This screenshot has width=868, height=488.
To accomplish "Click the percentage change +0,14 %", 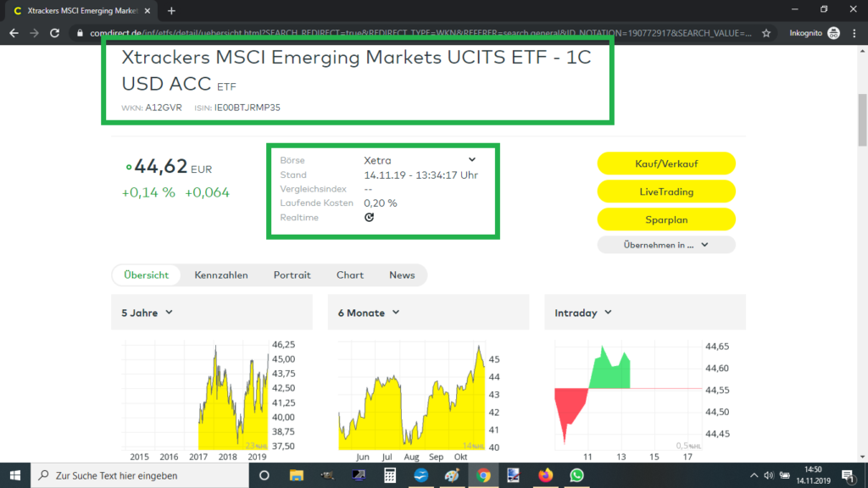I will 148,192.
